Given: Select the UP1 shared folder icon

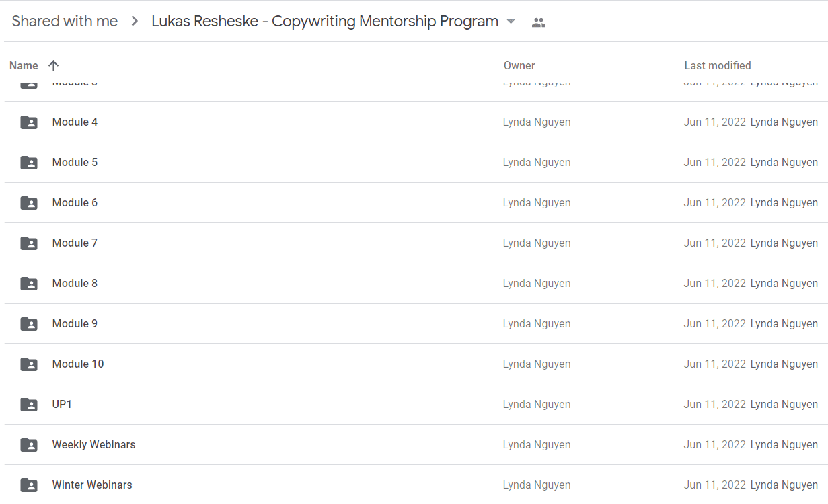Looking at the screenshot, I should (x=29, y=405).
